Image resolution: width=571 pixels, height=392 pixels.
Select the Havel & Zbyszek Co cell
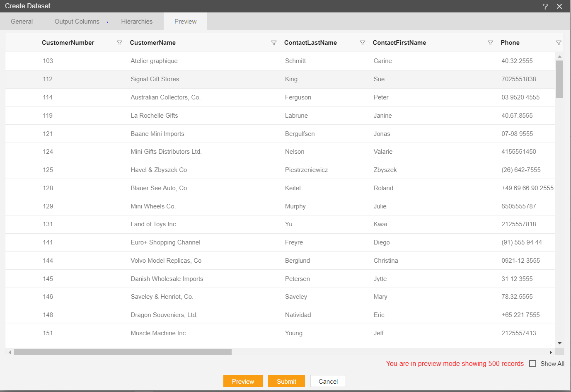pyautogui.click(x=159, y=170)
